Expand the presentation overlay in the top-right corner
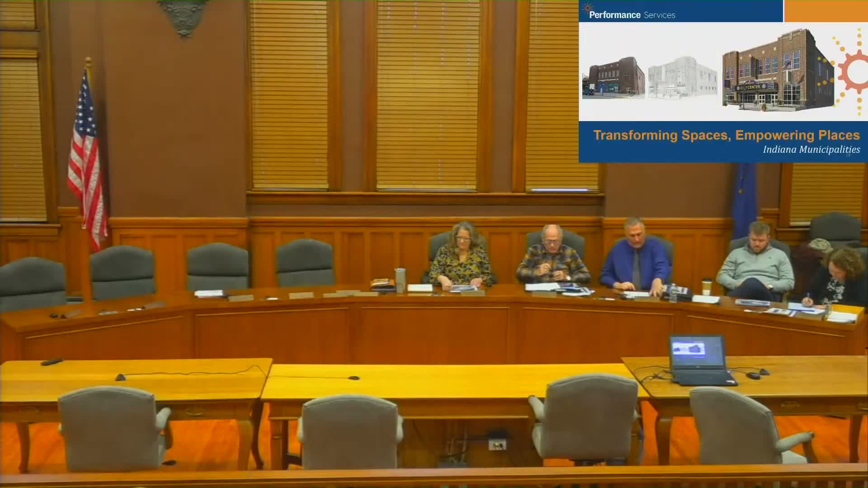 pos(723,81)
